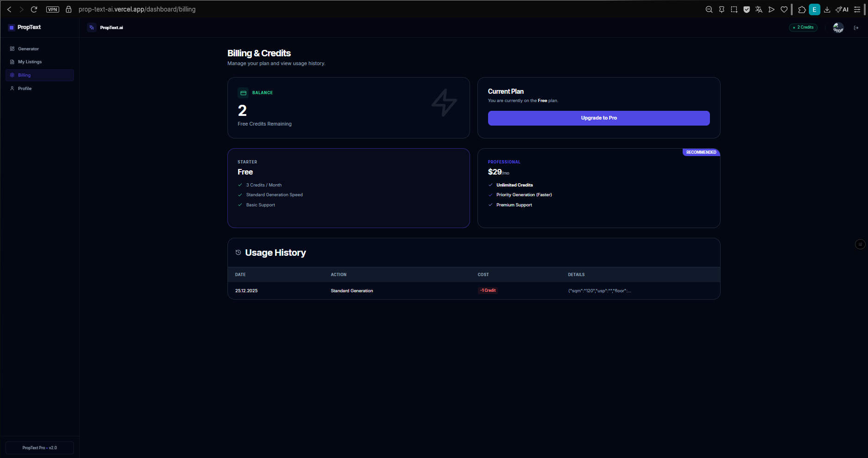868x458 pixels.
Task: Click the logout arrow icon top right
Action: (856, 27)
